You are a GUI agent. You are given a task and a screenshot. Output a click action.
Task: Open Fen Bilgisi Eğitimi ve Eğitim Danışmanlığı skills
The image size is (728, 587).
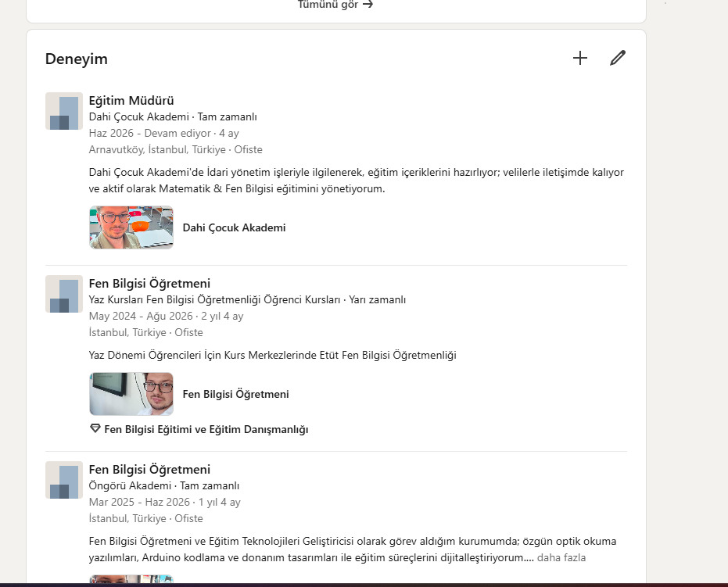pos(206,429)
